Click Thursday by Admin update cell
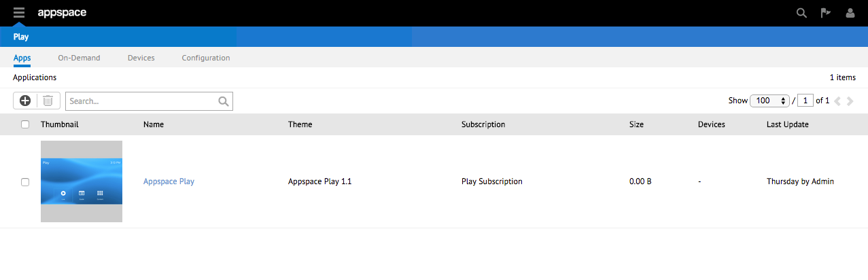 800,181
